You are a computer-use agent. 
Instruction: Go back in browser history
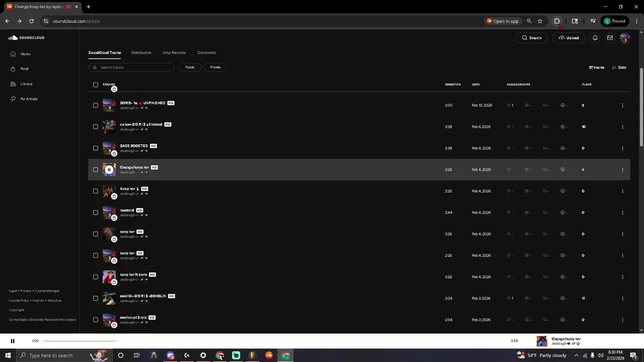(x=7, y=21)
